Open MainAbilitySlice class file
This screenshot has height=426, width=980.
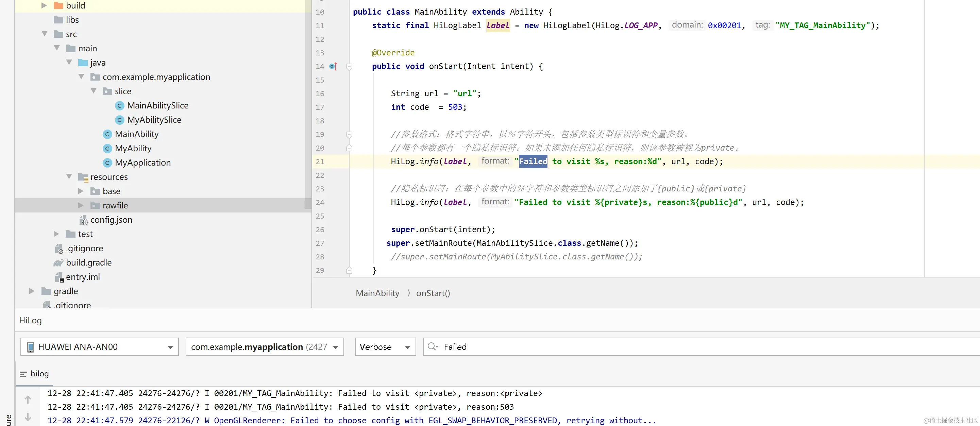157,105
